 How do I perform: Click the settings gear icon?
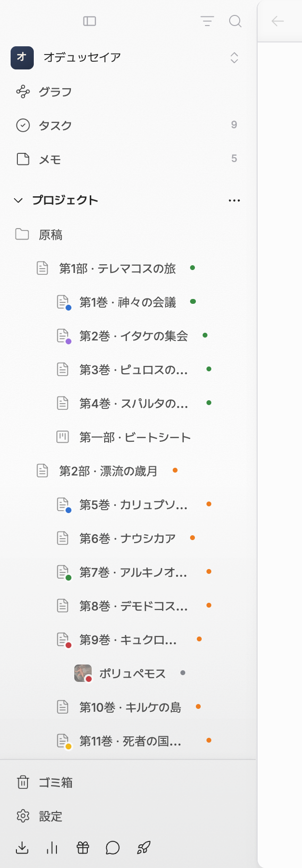[x=23, y=816]
